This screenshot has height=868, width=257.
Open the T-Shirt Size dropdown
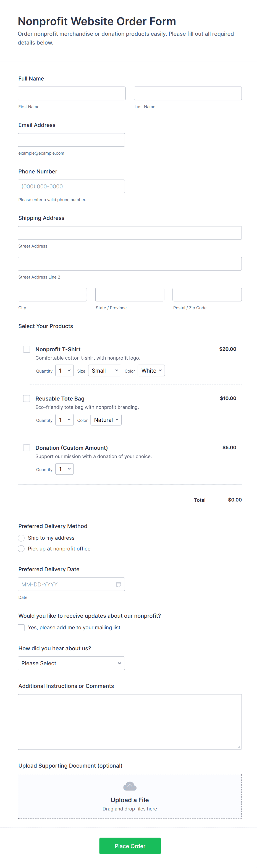[104, 371]
